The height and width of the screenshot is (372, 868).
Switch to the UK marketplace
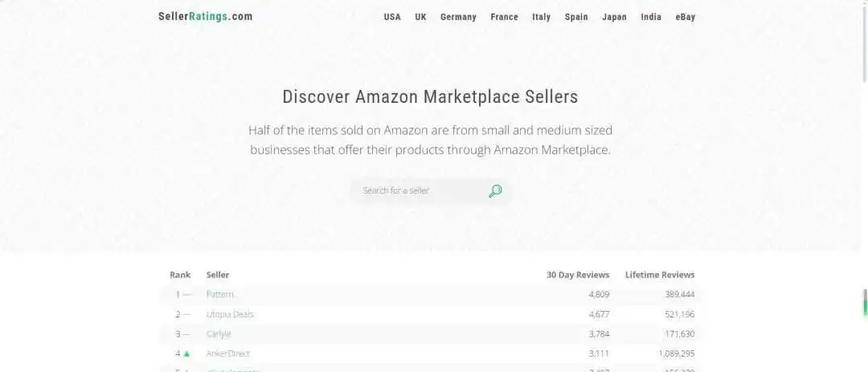coord(420,17)
